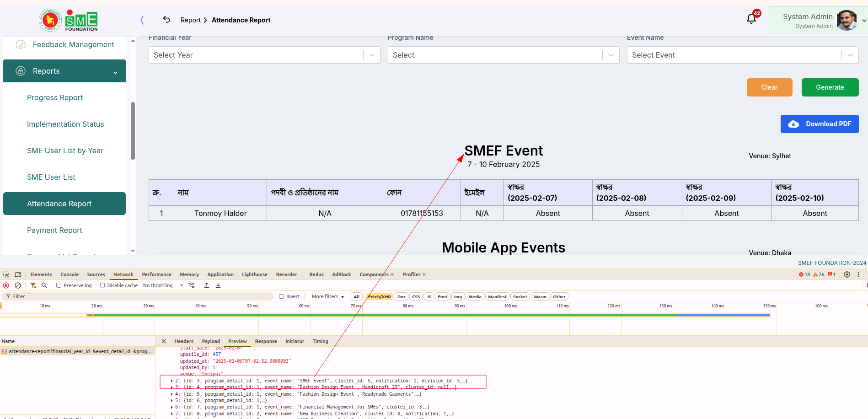868x419 pixels.
Task: Open SME User List
Action: coord(51,177)
